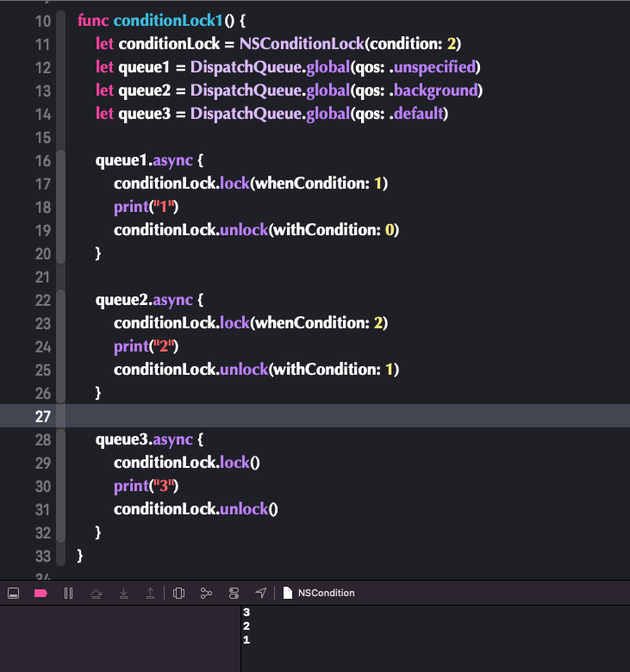630x672 pixels.
Task: Click unlock(withCondition: 1) on line 25
Action: pyautogui.click(x=309, y=370)
